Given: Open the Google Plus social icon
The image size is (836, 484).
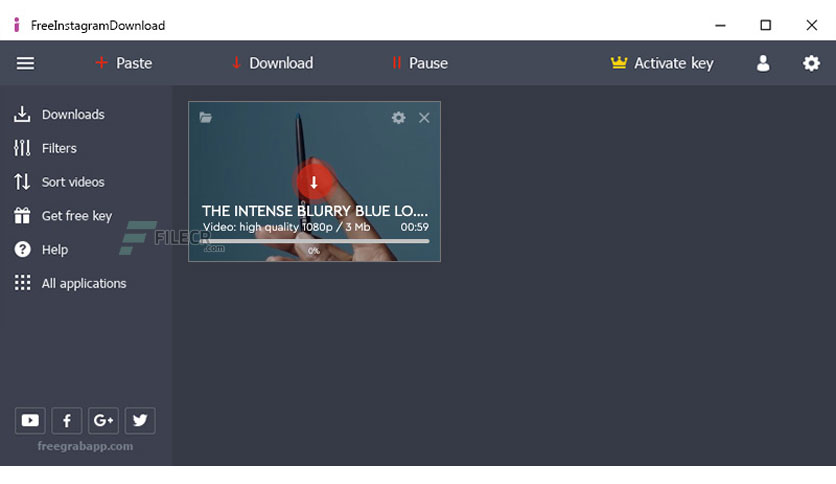Looking at the screenshot, I should coord(103,421).
